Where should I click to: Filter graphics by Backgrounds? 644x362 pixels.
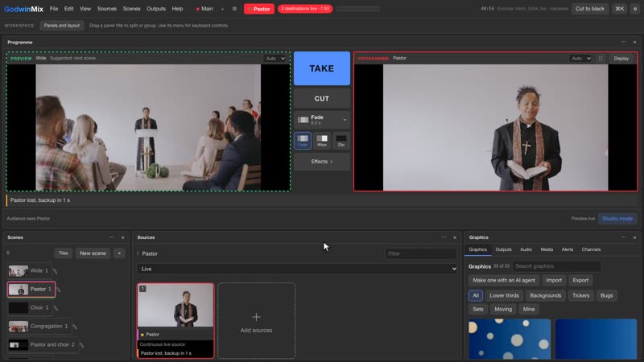pyautogui.click(x=546, y=295)
